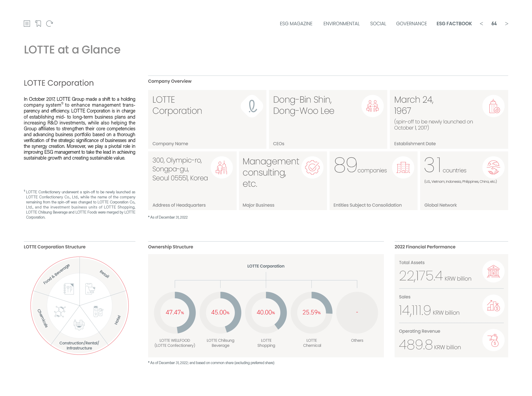Click the '22,175.4' Total Assets value

(x=421, y=276)
